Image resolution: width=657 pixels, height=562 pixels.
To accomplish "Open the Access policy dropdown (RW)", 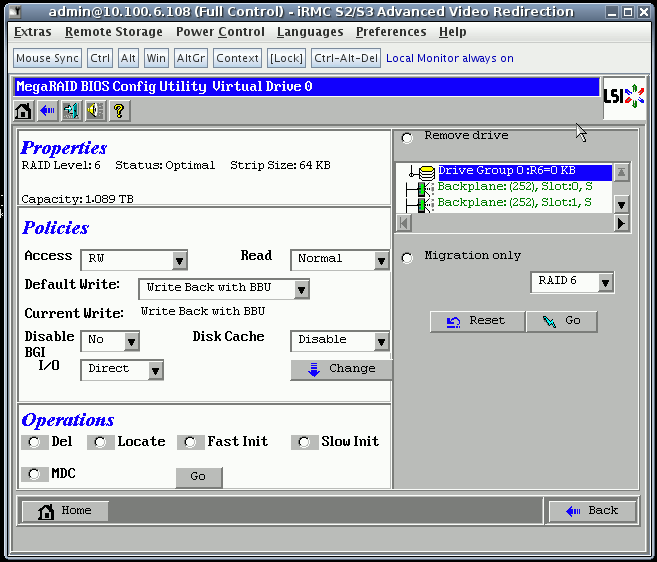I will (134, 260).
